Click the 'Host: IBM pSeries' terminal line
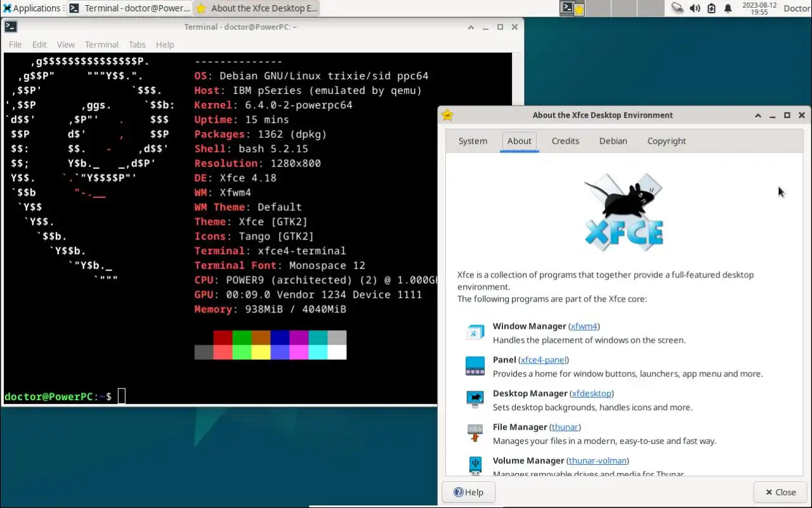Image resolution: width=812 pixels, height=508 pixels. click(308, 90)
